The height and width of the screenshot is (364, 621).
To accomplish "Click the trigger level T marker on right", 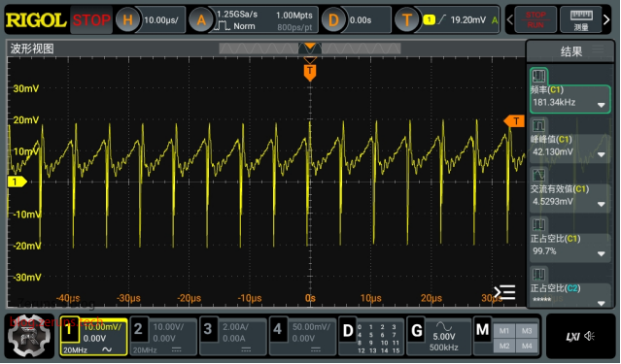I will click(x=514, y=121).
